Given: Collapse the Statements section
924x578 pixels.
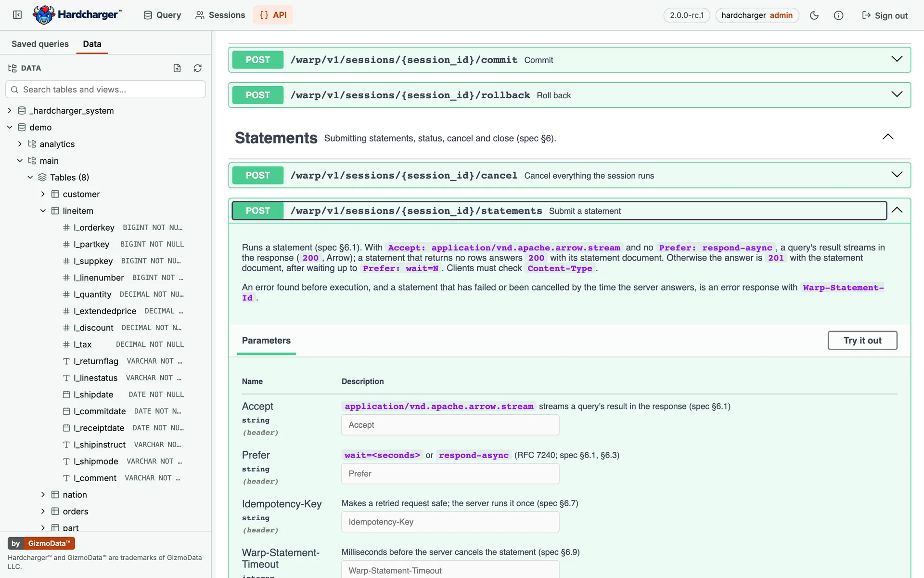Looking at the screenshot, I should [x=888, y=137].
